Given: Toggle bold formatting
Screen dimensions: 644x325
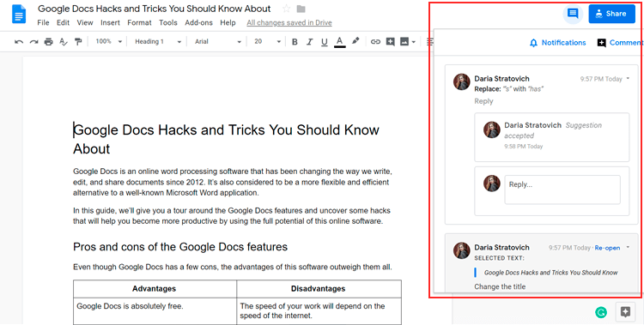Looking at the screenshot, I should [295, 41].
